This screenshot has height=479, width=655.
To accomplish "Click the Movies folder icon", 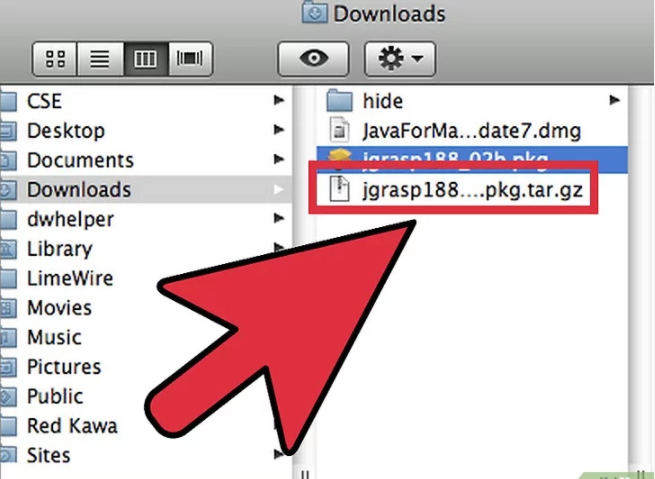I will (x=7, y=308).
